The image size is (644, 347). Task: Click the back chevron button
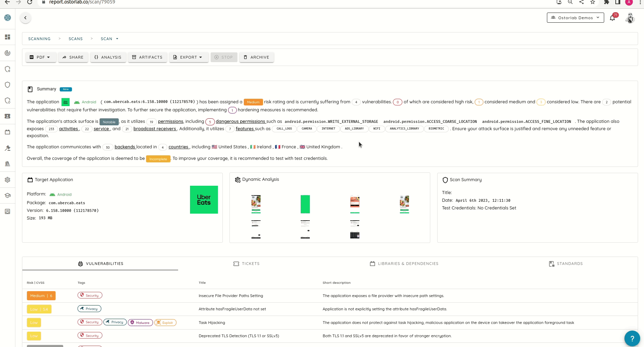coord(25,18)
